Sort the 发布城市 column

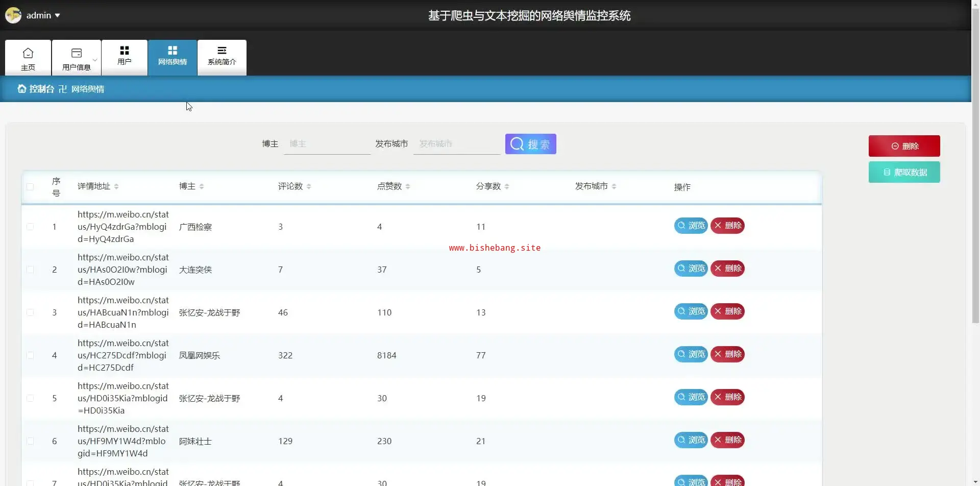pyautogui.click(x=614, y=187)
